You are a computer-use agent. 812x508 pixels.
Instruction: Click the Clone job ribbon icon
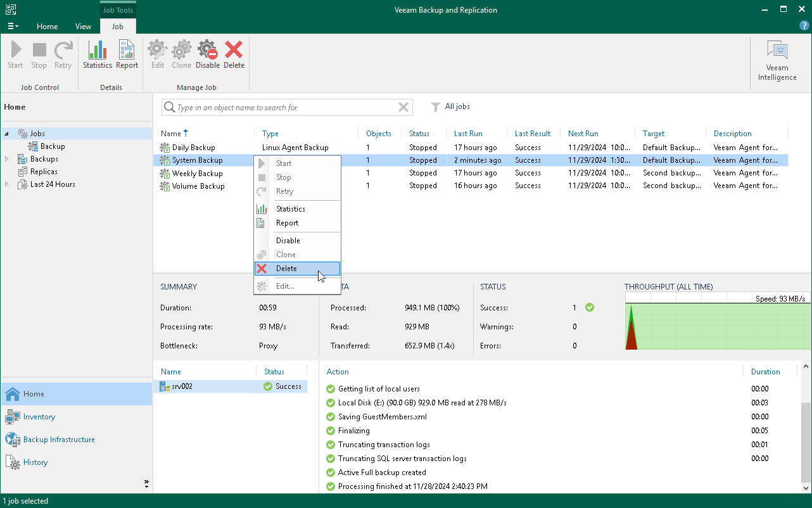(x=181, y=54)
